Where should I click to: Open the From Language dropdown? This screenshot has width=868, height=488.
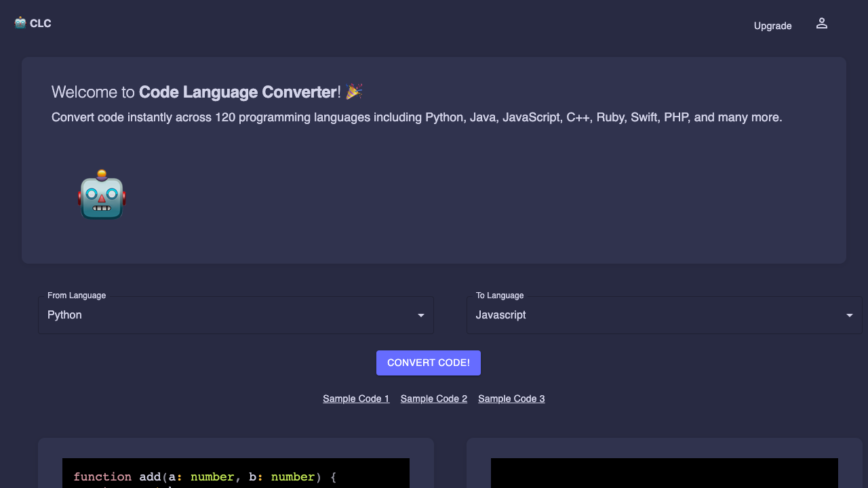(236, 315)
